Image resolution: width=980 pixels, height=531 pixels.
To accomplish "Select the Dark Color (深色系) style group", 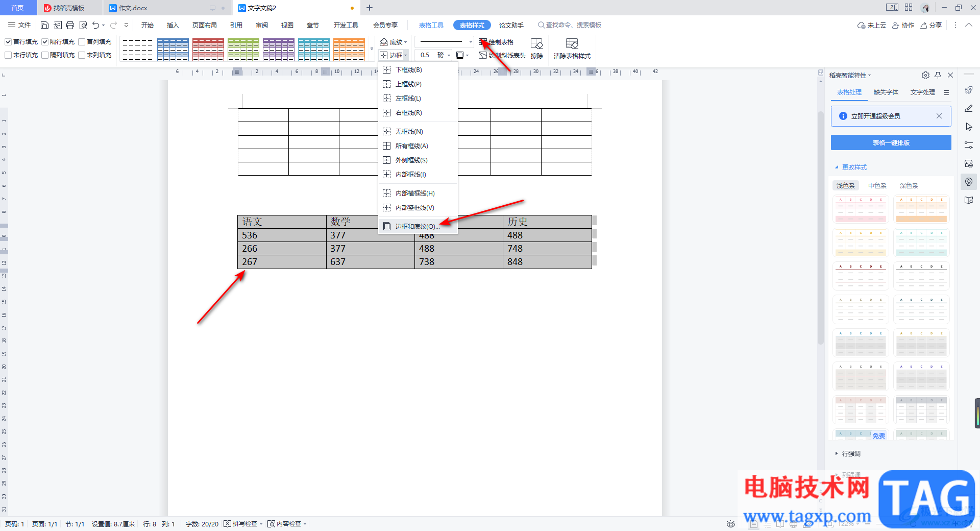I will coord(909,186).
